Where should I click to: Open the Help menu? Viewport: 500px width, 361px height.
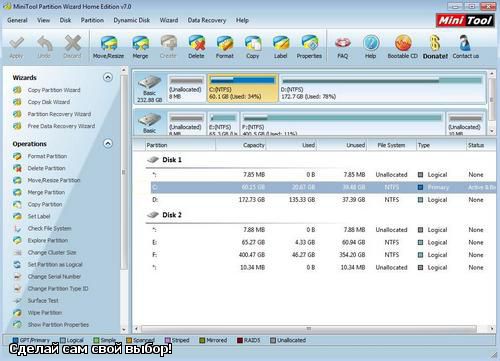click(x=242, y=20)
